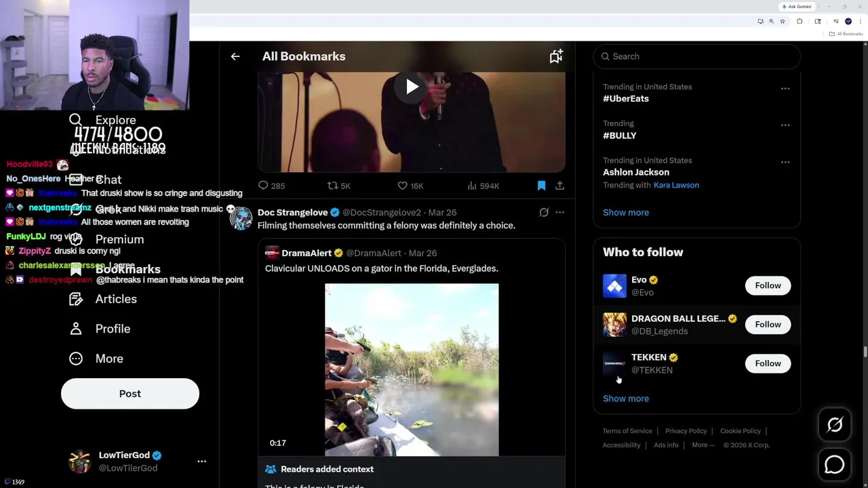868x488 pixels.
Task: View analytics showing 594K views
Action: pyautogui.click(x=484, y=186)
